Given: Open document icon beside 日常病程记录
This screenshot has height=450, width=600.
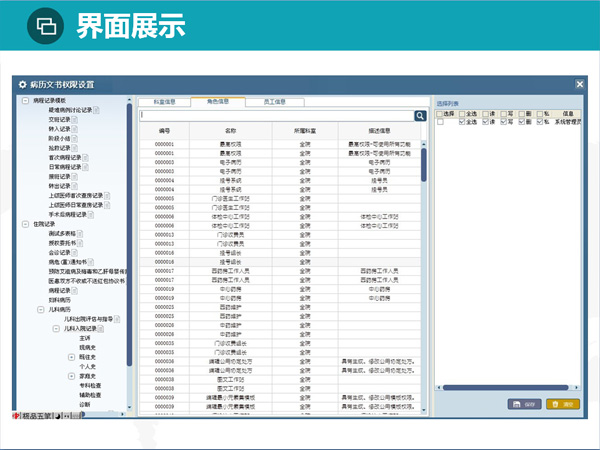Looking at the screenshot, I should tap(85, 167).
